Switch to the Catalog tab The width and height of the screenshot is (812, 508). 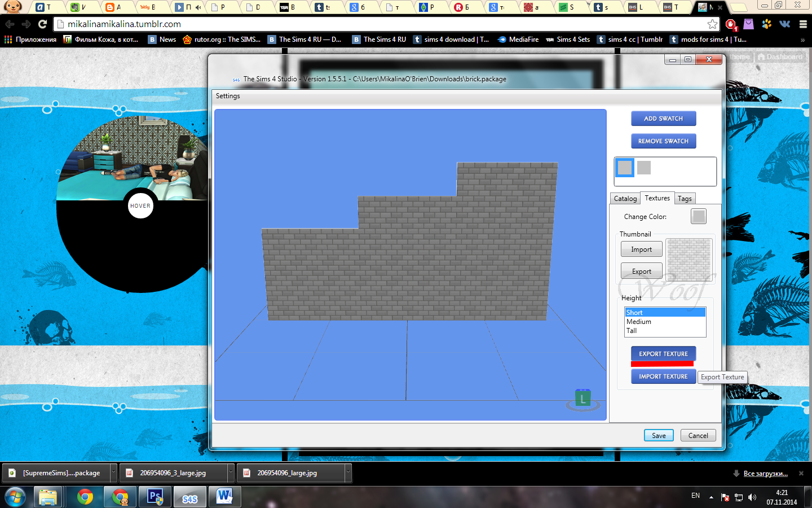pyautogui.click(x=625, y=199)
